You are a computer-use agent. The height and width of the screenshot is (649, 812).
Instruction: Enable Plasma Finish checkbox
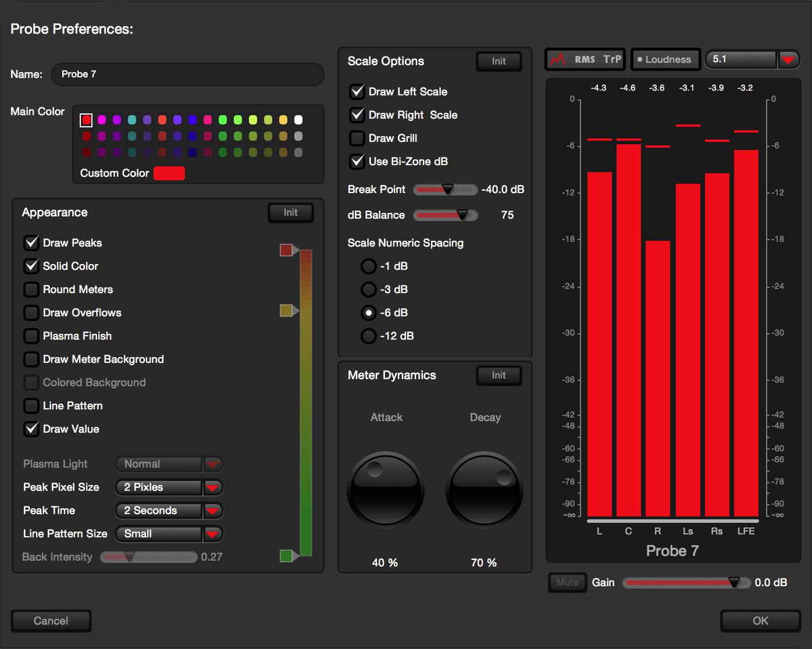31,336
